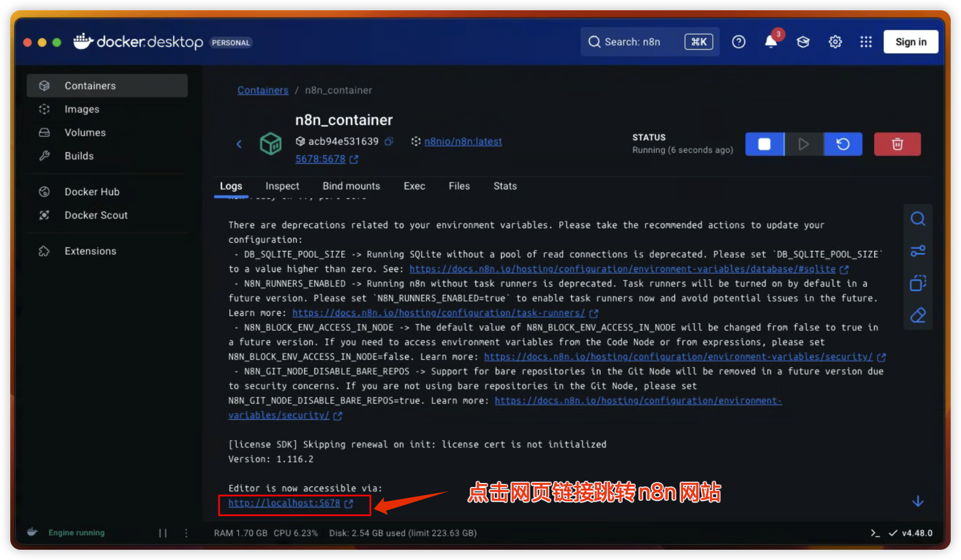
Task: Open the engine options three-dot menu
Action: [186, 533]
